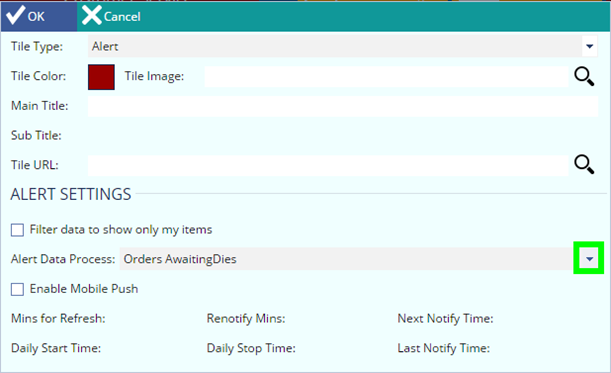Browse for a Tile Image with magnifier
611x373 pixels.
click(584, 76)
